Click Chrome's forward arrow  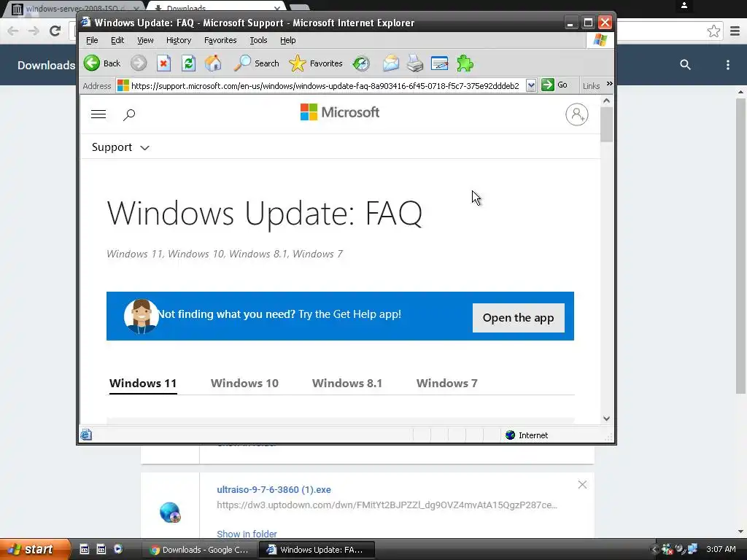pyautogui.click(x=34, y=31)
